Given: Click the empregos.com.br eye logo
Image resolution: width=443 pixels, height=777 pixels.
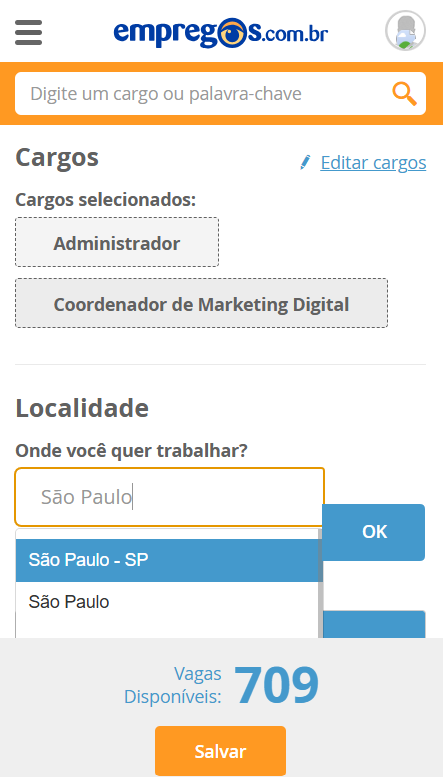Looking at the screenshot, I should (x=221, y=33).
